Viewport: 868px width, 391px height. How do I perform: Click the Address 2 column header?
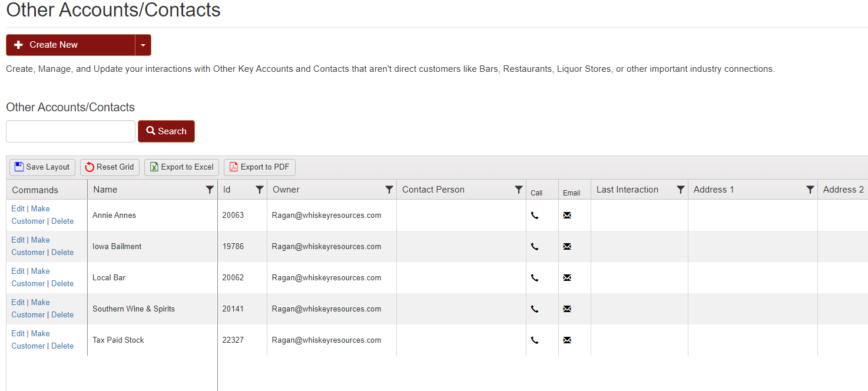click(843, 190)
